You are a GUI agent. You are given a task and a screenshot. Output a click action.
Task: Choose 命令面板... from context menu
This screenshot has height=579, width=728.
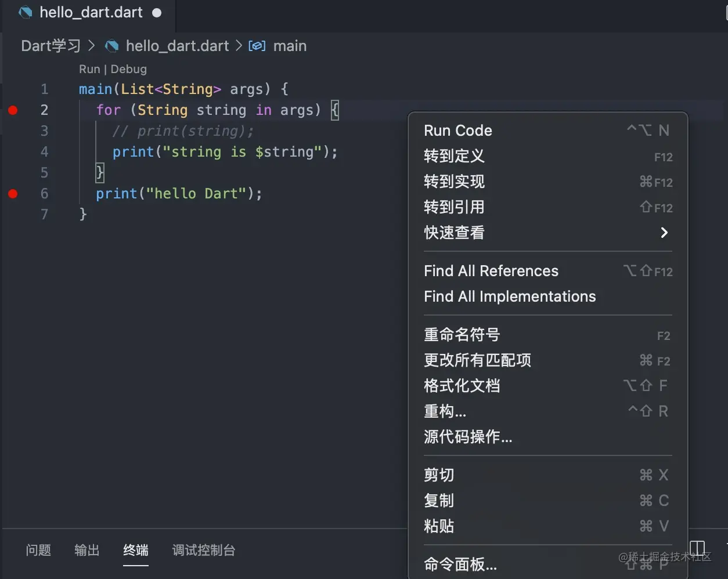[547, 564]
